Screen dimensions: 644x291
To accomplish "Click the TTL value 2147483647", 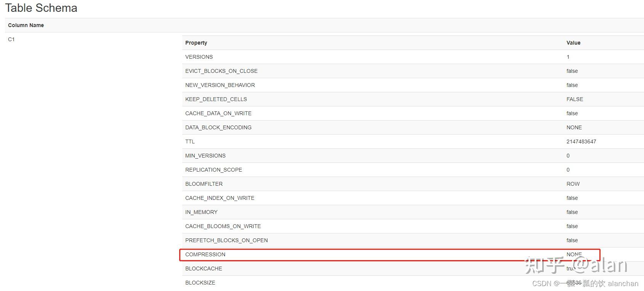I will point(581,141).
